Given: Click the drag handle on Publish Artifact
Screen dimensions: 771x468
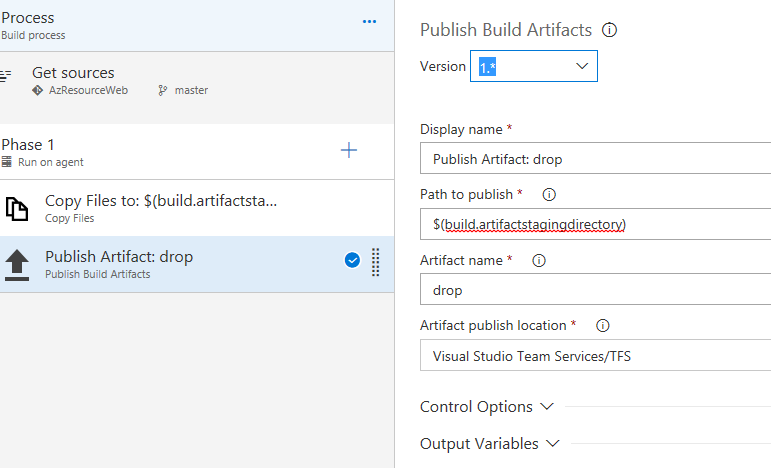Looking at the screenshot, I should pos(376,261).
